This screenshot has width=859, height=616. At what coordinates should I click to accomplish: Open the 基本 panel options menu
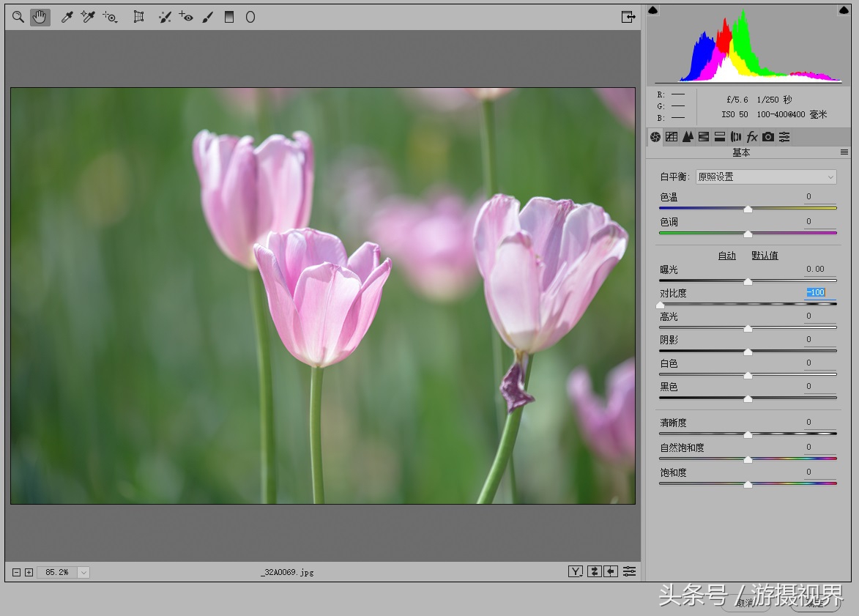click(x=844, y=152)
